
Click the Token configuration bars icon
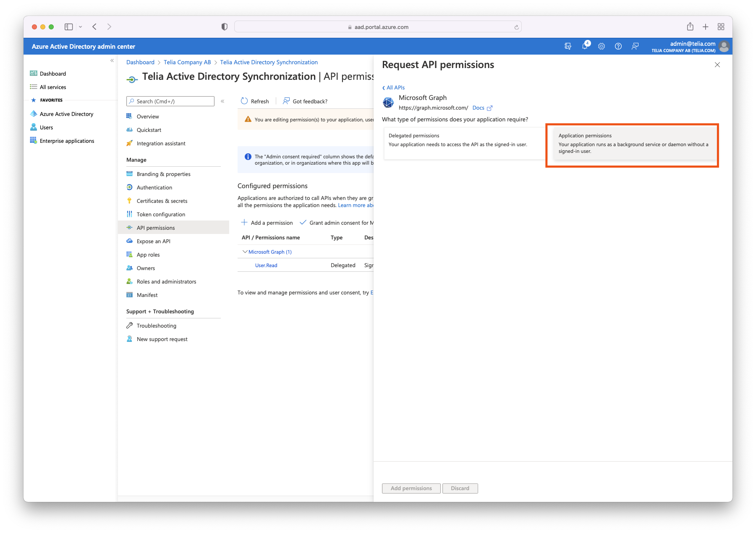click(x=129, y=214)
